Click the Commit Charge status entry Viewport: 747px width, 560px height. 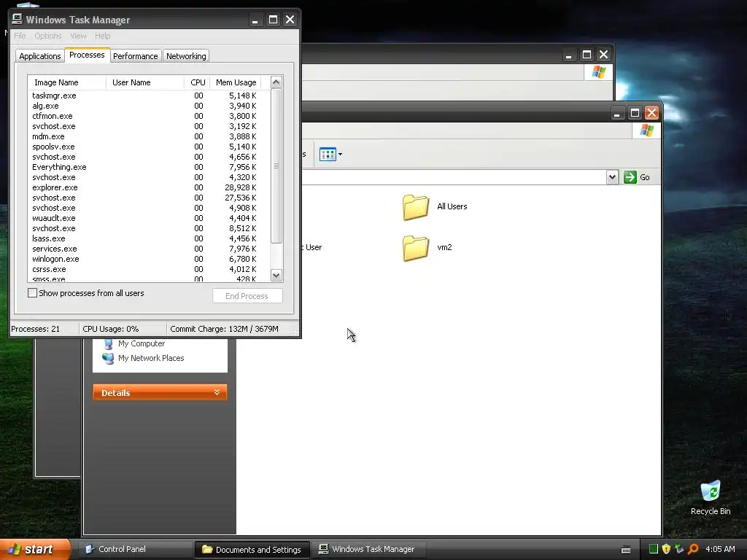point(225,329)
